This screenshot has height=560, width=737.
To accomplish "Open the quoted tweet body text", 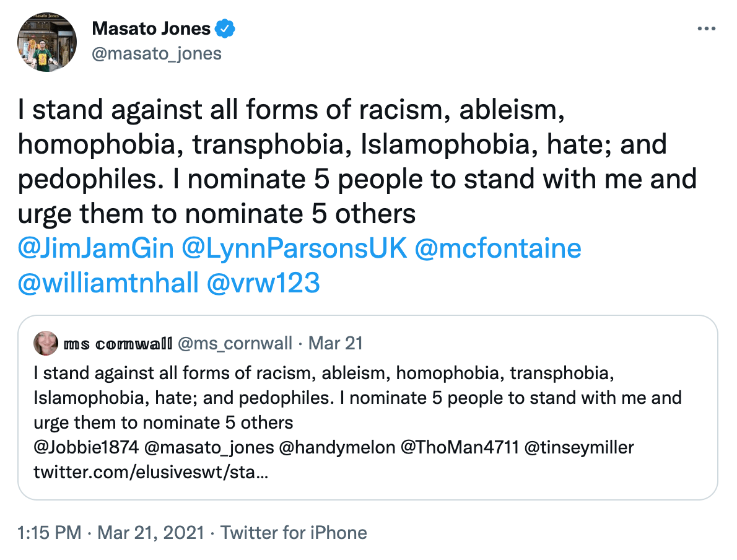I will pos(357,398).
